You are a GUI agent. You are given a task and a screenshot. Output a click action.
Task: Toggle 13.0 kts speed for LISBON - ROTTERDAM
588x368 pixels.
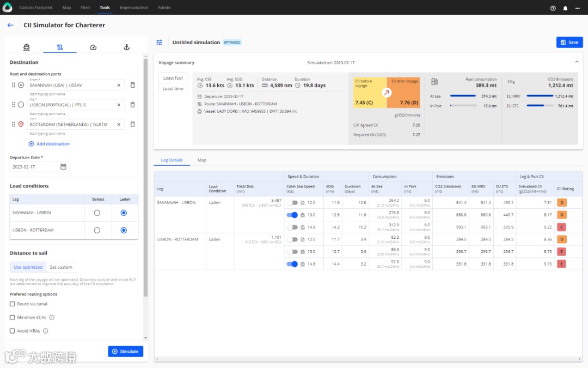click(292, 251)
